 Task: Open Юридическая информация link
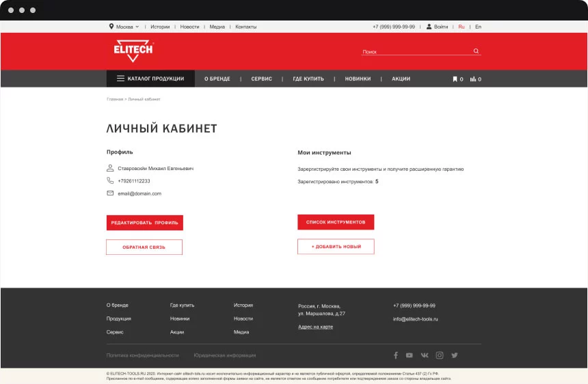(x=225, y=355)
